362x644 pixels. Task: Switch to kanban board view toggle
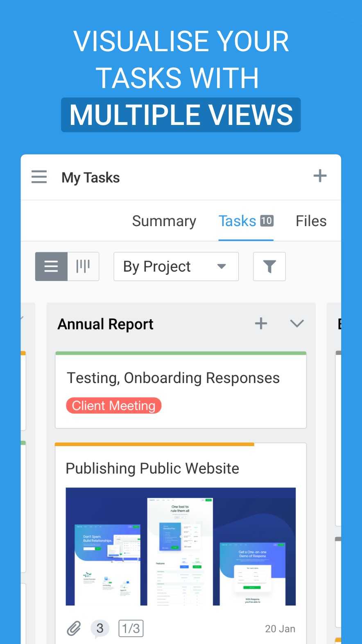tap(83, 267)
